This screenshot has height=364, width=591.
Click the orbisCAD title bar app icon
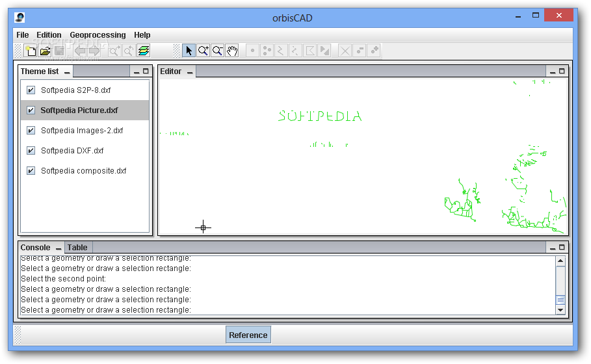click(20, 18)
